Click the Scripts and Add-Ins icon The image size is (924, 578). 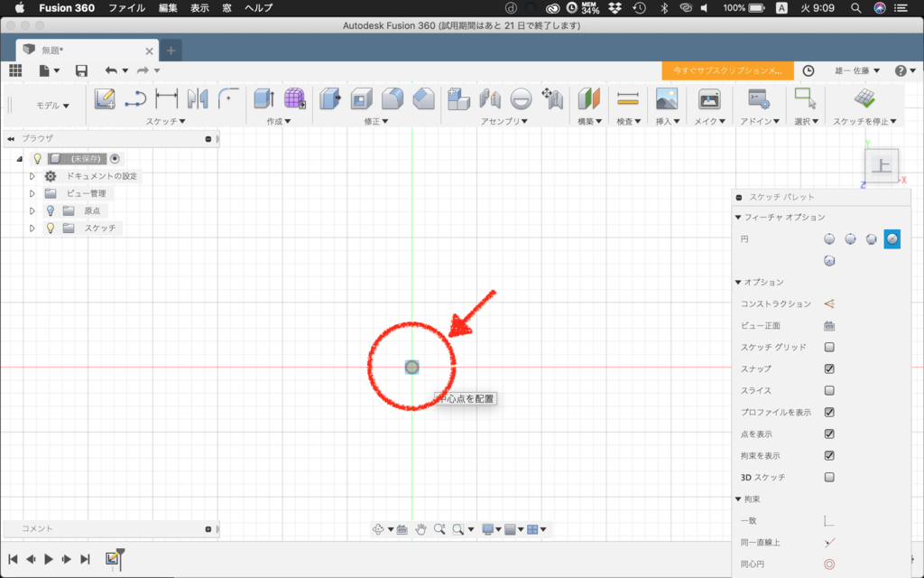click(x=758, y=98)
